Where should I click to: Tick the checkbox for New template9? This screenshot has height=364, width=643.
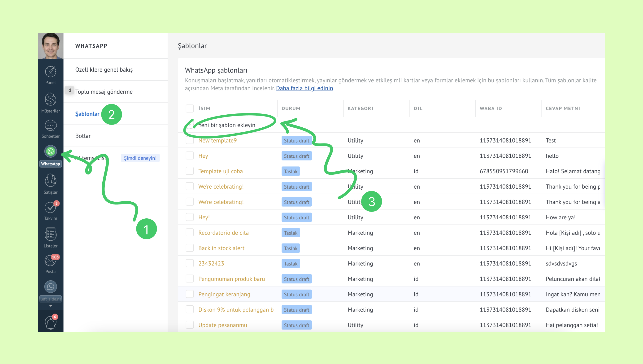190,140
